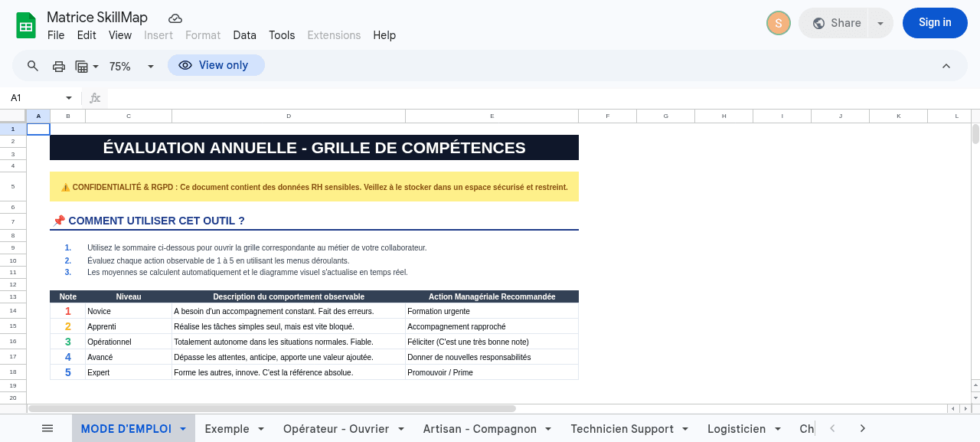Open Opérateur - Ouvrier tab dropdown arrow
Screen dimensions: 980x442
[x=400, y=429]
